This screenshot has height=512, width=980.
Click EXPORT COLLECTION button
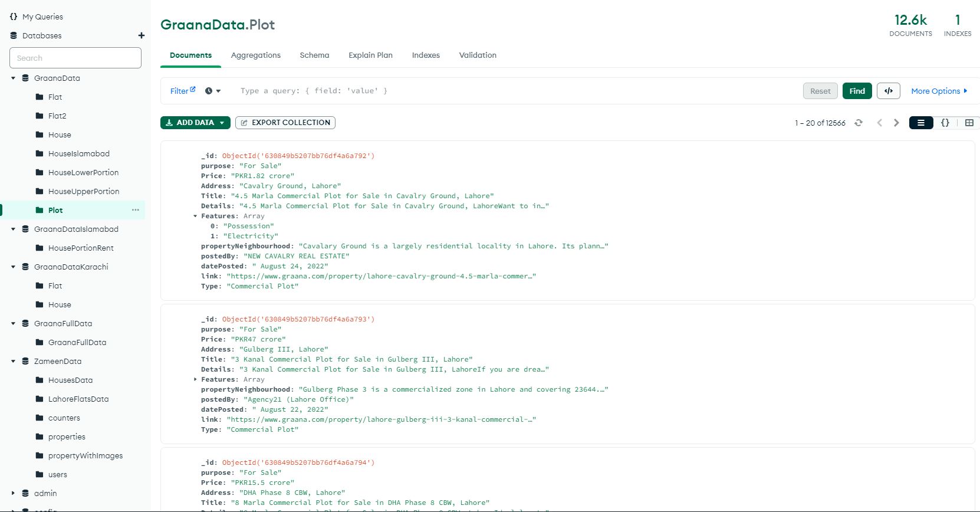tap(285, 123)
